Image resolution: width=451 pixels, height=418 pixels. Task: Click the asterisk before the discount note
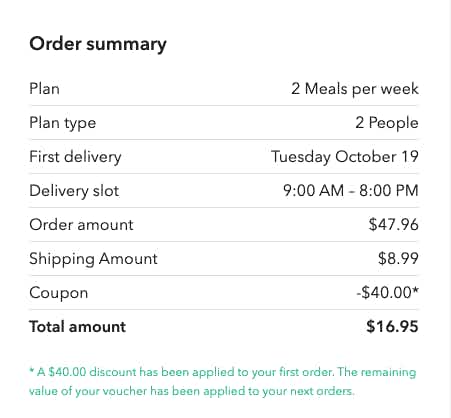coord(32,370)
